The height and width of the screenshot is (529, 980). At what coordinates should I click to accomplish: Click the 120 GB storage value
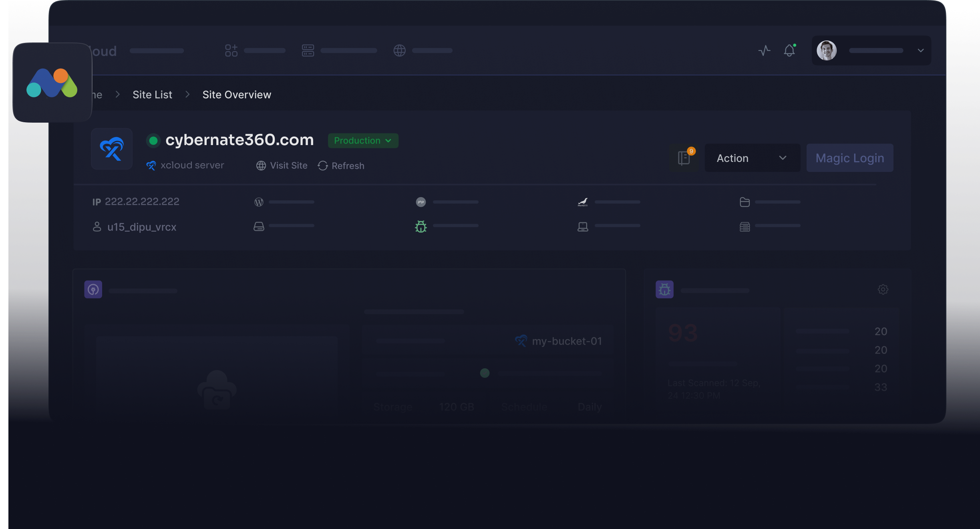(x=457, y=407)
